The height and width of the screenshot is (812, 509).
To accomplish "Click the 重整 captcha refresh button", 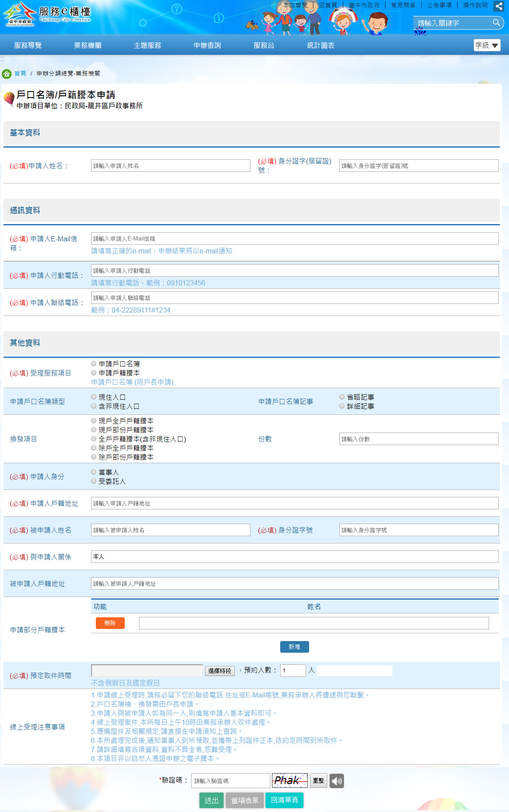I will coord(319,780).
